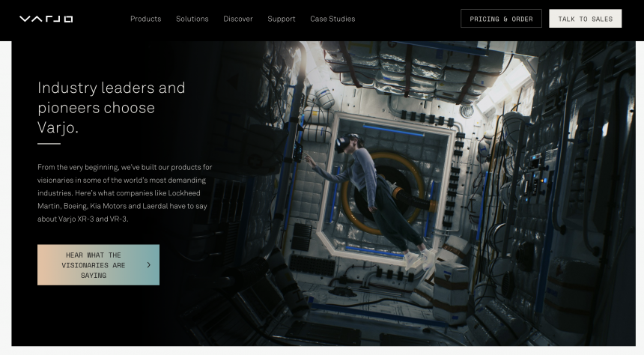This screenshot has height=355, width=644.
Task: Open the Discover menu
Action: pyautogui.click(x=238, y=19)
